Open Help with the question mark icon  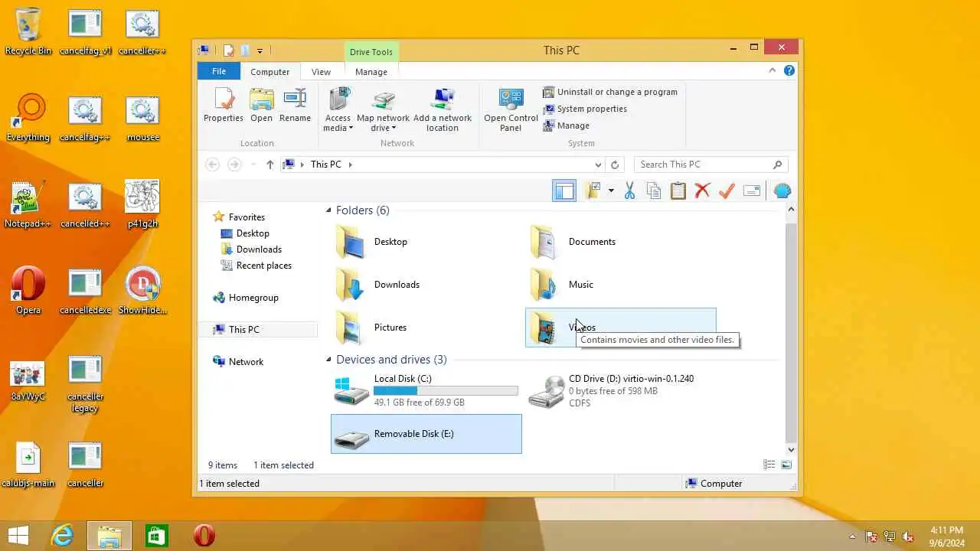pos(789,70)
